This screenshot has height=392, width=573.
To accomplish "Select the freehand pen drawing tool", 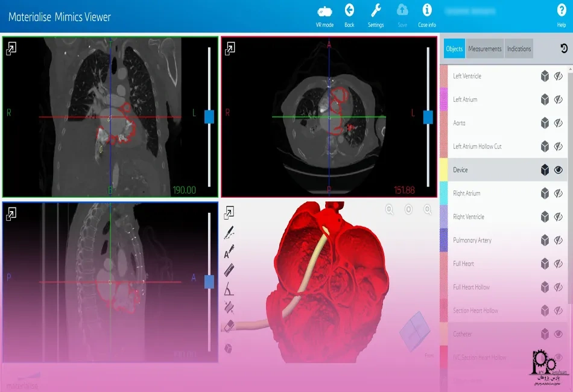I will 229,232.
